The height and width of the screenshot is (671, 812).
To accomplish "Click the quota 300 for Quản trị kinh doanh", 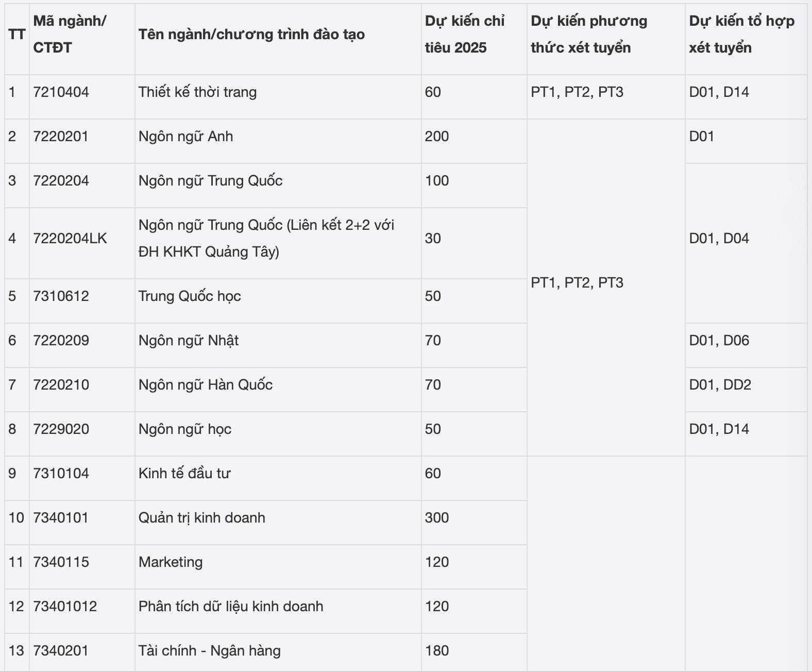I will [x=437, y=518].
